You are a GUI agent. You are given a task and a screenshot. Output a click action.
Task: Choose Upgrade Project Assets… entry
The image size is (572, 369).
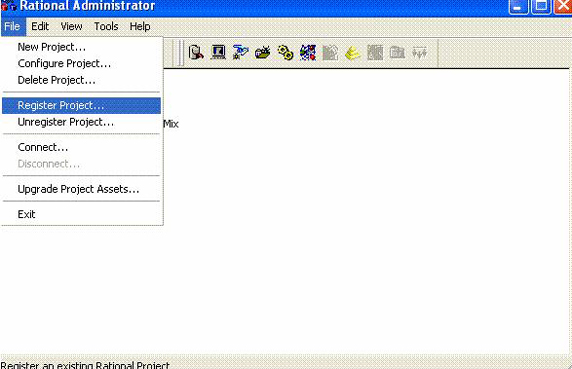(81, 189)
